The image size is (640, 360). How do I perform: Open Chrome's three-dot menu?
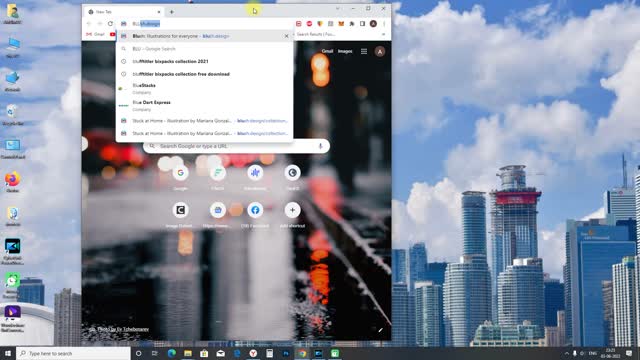(384, 24)
